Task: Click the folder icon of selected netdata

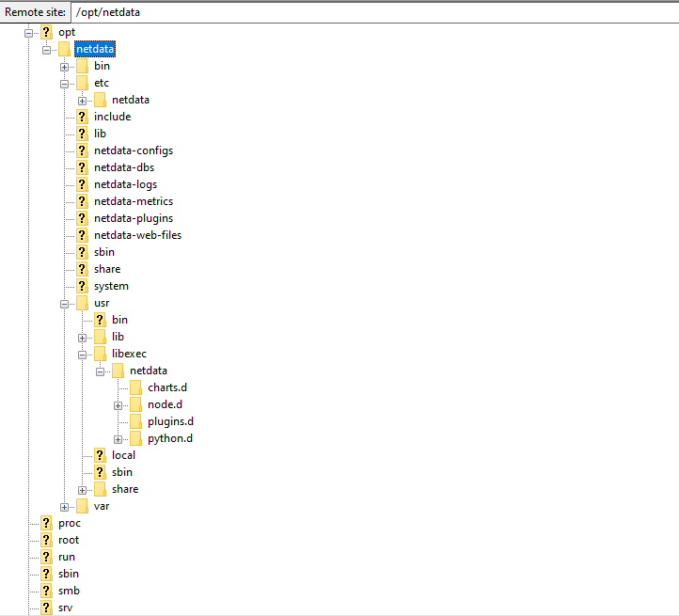Action: point(64,49)
